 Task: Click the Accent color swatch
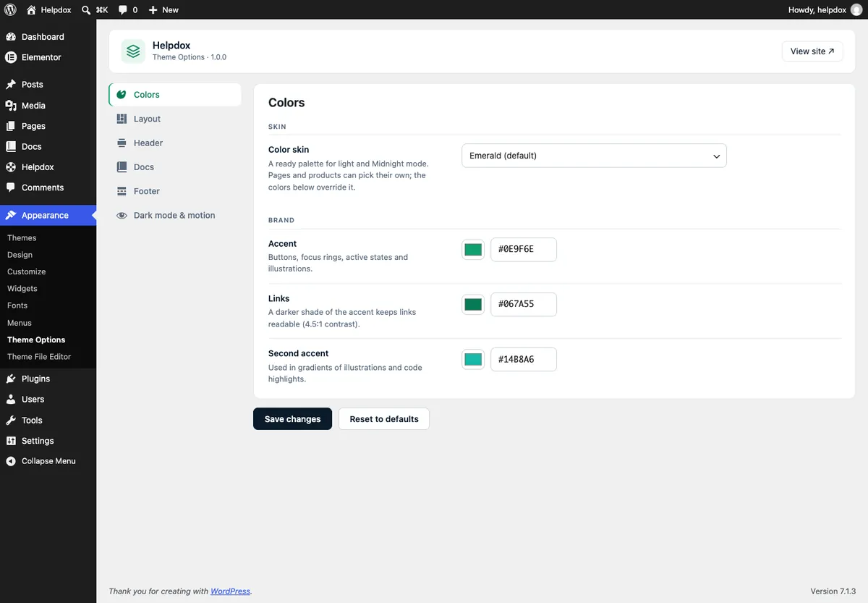[473, 250]
